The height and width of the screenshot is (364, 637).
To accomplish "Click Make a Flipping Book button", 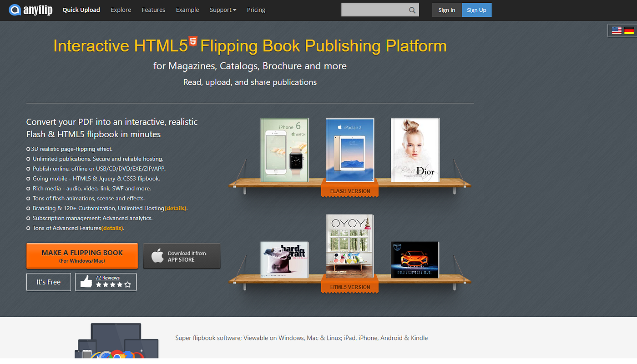I will pyautogui.click(x=82, y=256).
